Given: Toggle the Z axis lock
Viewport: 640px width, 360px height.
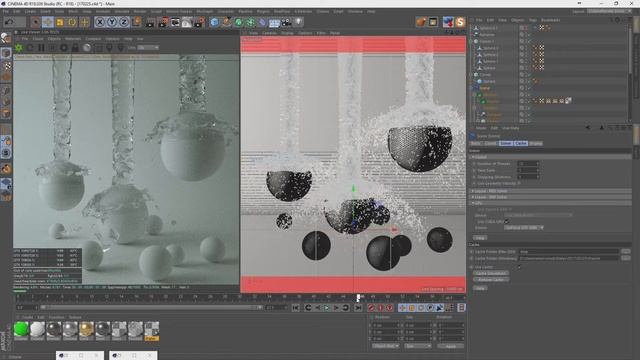Looking at the screenshot, I should (124, 22).
